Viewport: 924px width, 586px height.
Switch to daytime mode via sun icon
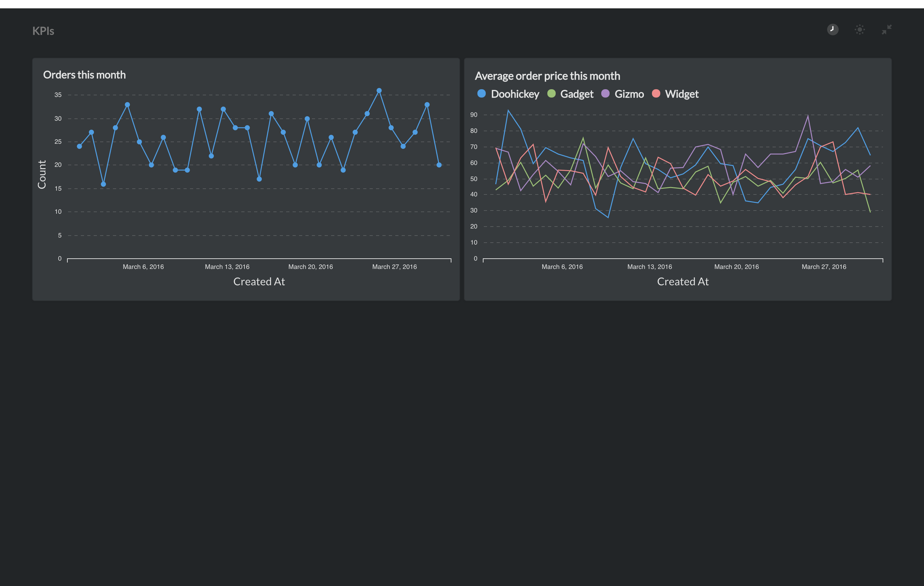click(x=860, y=30)
